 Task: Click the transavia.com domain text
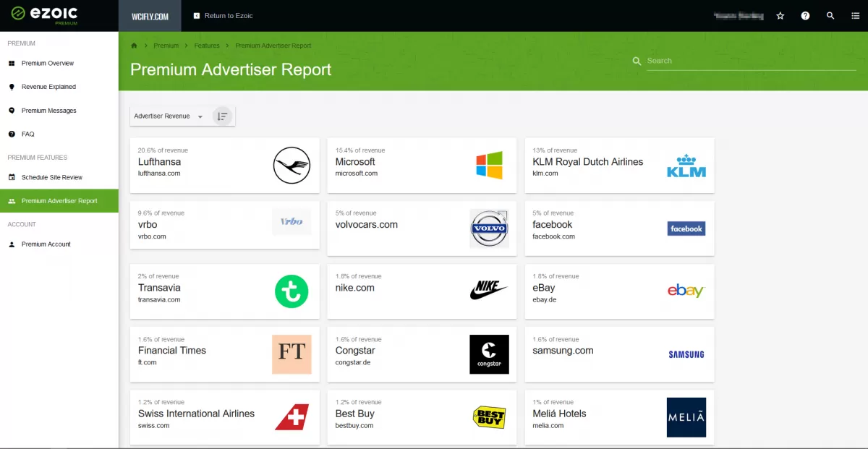click(x=159, y=299)
